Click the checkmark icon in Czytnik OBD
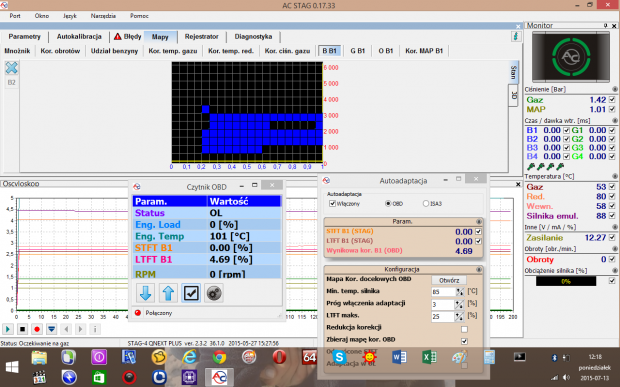The image size is (620, 387). tap(191, 293)
